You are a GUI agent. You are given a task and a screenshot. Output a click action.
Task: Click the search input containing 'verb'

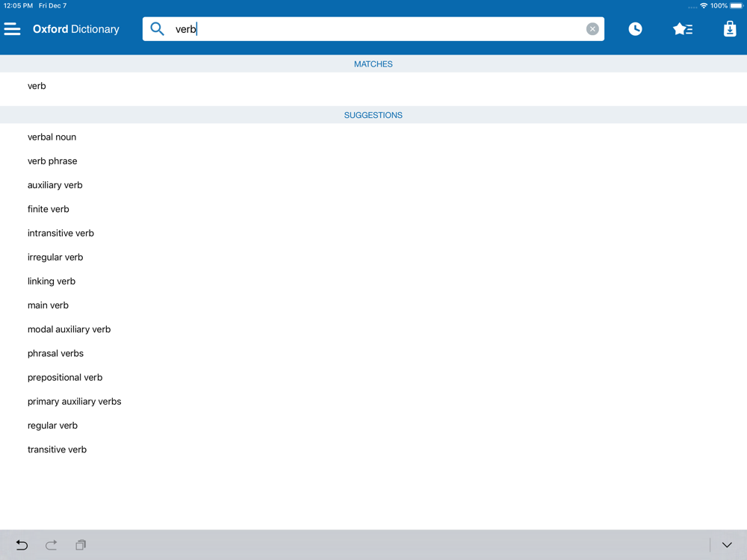click(x=373, y=29)
